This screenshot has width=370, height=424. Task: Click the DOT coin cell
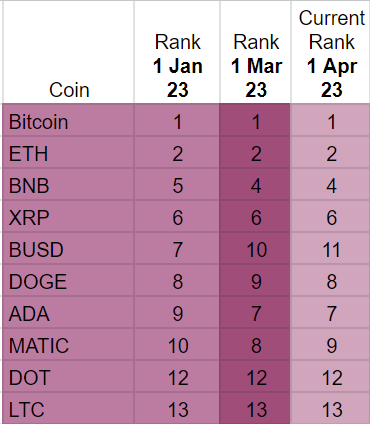[x=69, y=376]
